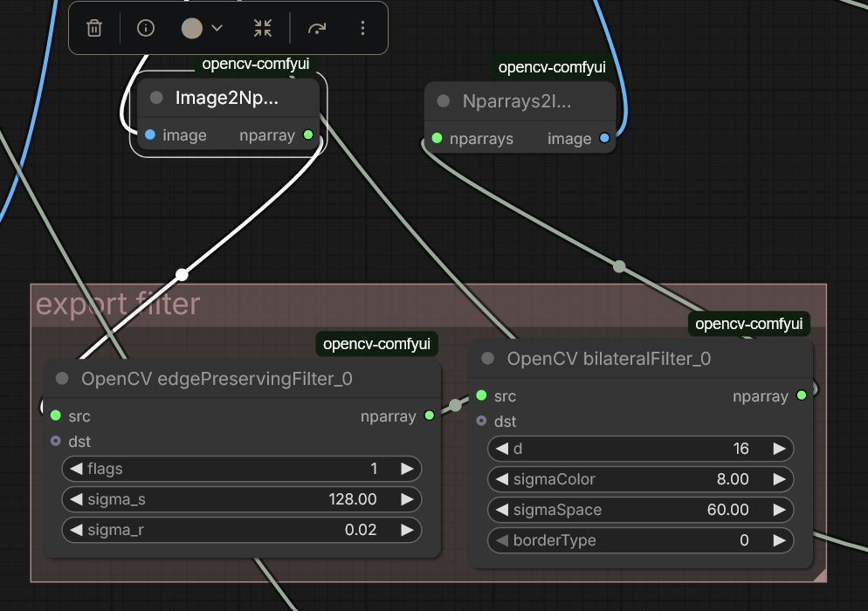The image size is (868, 611).
Task: Decrease sigma_s value with left arrow
Action: (x=76, y=499)
